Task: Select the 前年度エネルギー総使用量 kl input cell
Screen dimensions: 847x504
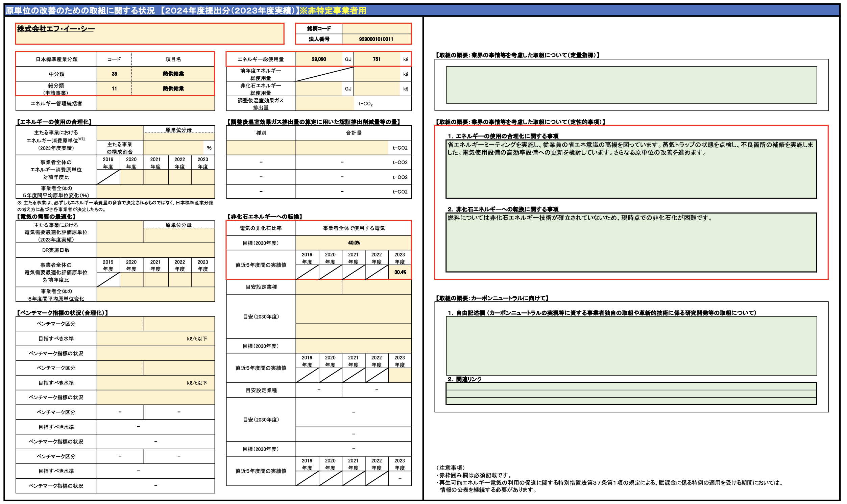Action: (377, 74)
